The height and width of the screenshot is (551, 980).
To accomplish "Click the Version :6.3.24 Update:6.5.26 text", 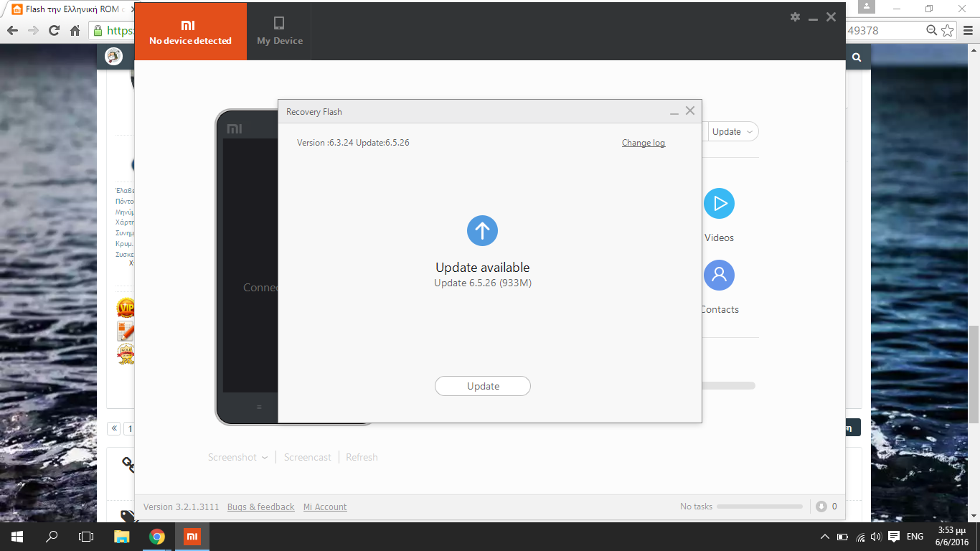I will [x=353, y=143].
